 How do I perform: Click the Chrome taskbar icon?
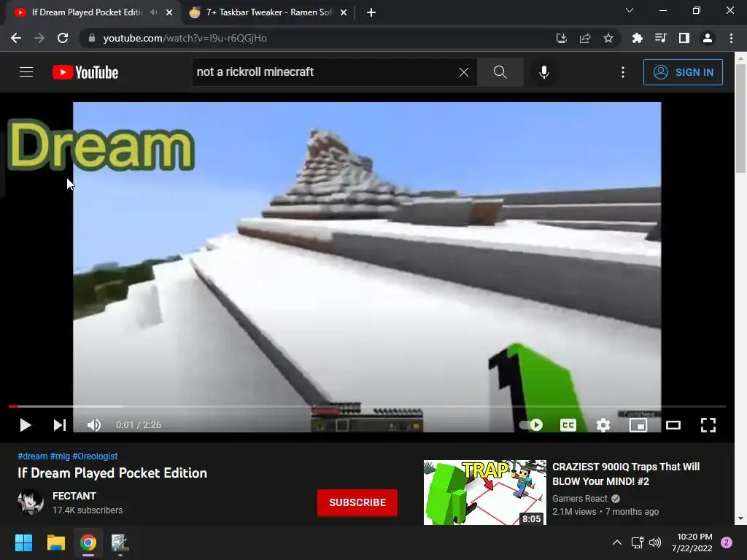tap(88, 542)
